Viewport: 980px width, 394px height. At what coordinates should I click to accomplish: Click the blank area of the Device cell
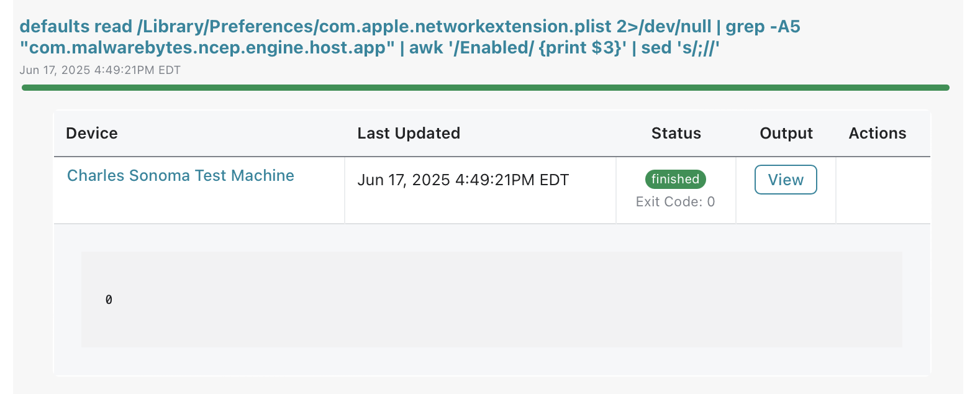point(199,205)
